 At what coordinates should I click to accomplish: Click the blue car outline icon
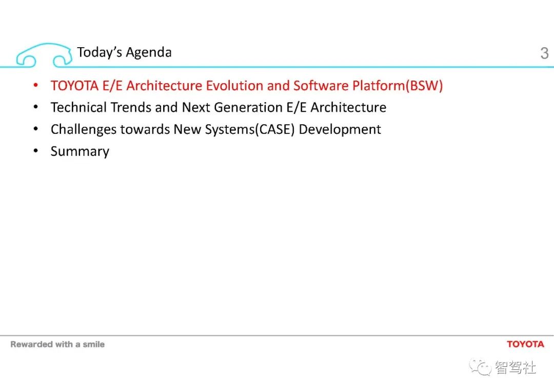tap(44, 55)
